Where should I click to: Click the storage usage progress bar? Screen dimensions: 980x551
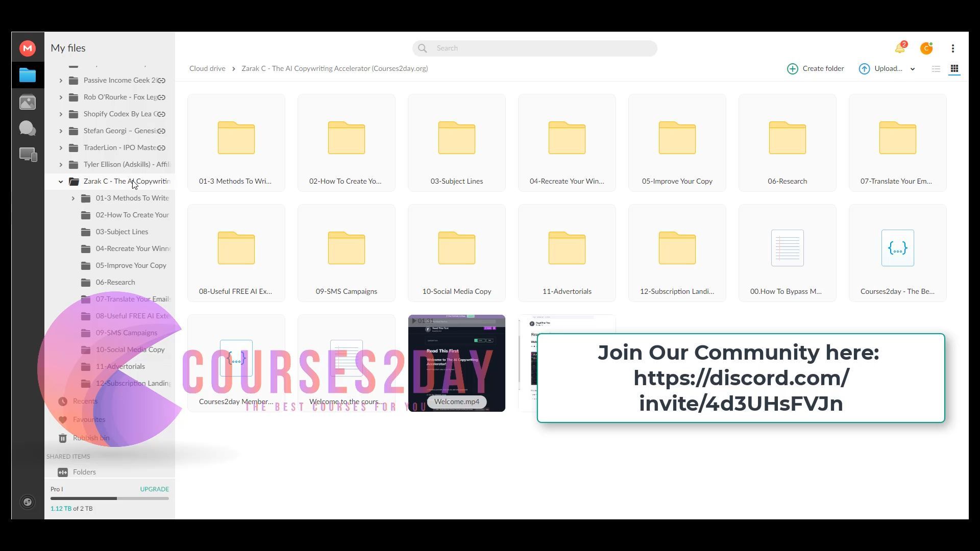[110, 498]
